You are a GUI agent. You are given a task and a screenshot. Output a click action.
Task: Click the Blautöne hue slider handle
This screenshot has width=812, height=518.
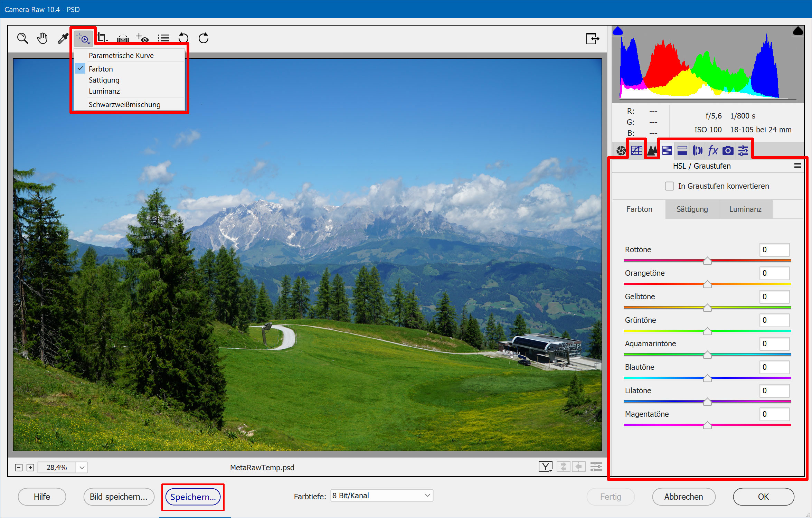(x=707, y=378)
